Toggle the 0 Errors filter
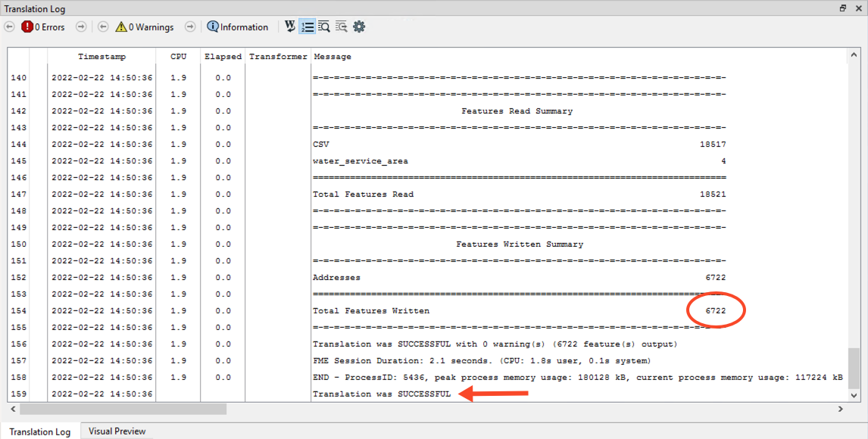 point(43,26)
